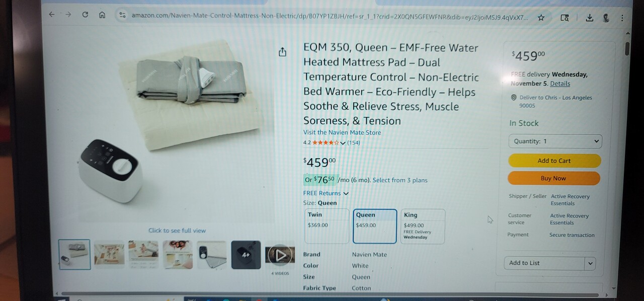Expand FREE Returns chevron

click(x=346, y=193)
